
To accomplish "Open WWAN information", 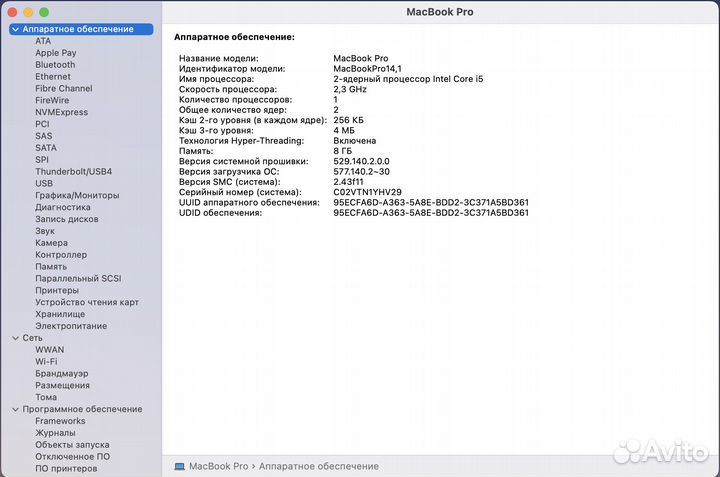I will [x=50, y=350].
